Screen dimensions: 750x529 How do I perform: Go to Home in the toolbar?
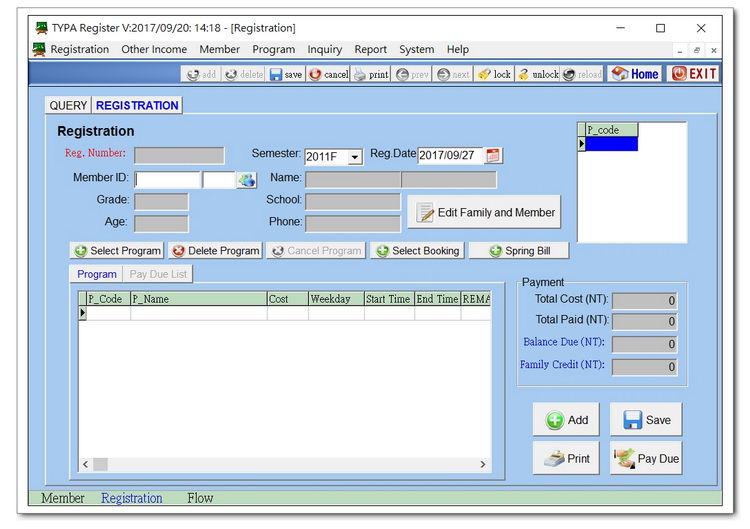click(635, 74)
